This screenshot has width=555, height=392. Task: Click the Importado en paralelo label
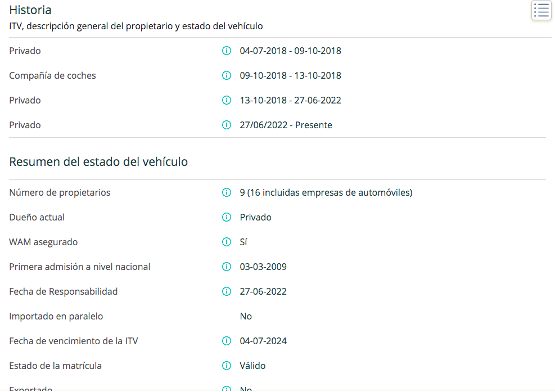pos(56,316)
